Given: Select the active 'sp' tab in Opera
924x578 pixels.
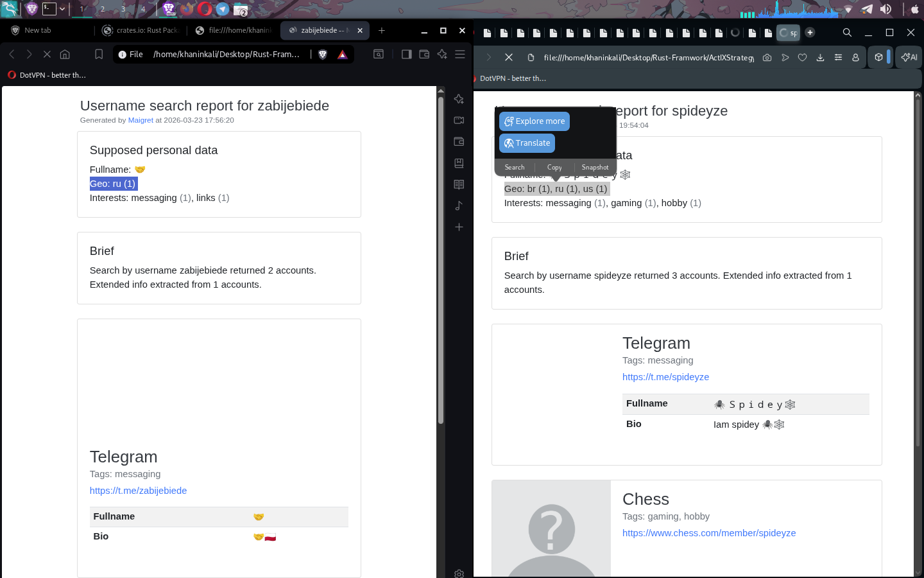Looking at the screenshot, I should (x=789, y=33).
